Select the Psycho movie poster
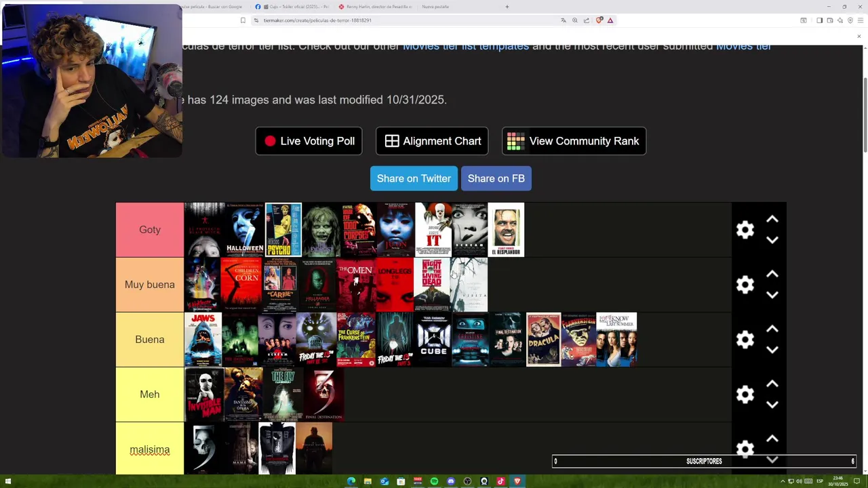868x488 pixels. tap(283, 230)
